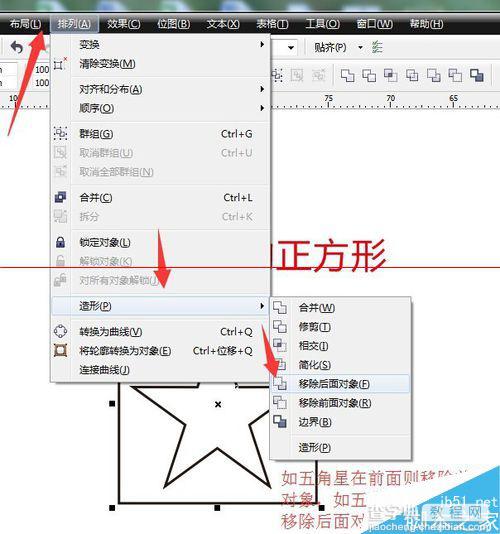Screen dimensions: 500x534
Task: Choose 合并(C) Ctrl+L
Action: 160,198
